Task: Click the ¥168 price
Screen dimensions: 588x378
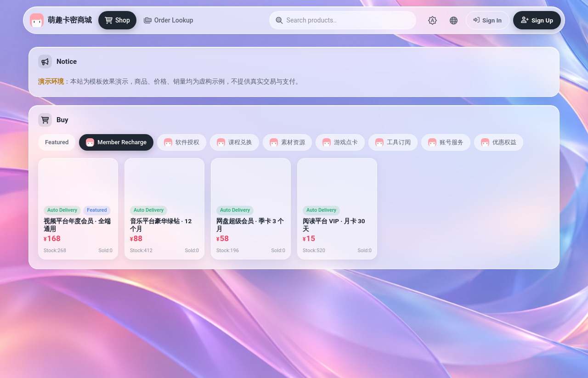Action: [52, 239]
